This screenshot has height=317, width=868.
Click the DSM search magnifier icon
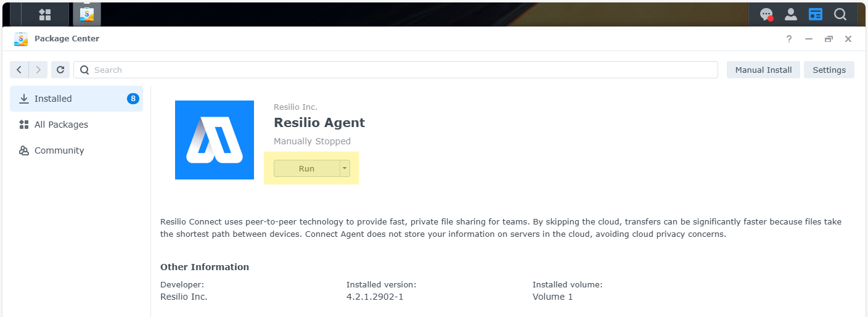(840, 14)
